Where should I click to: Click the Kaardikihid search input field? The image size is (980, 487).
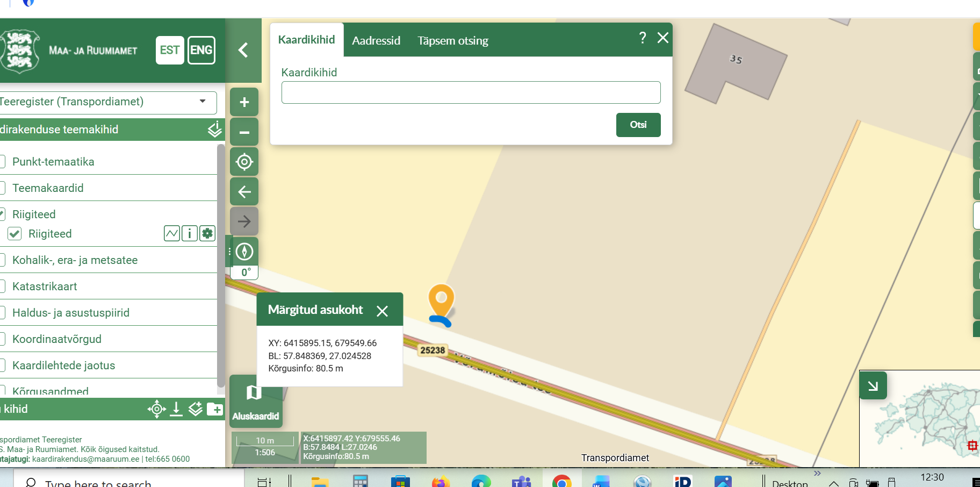[x=471, y=92]
